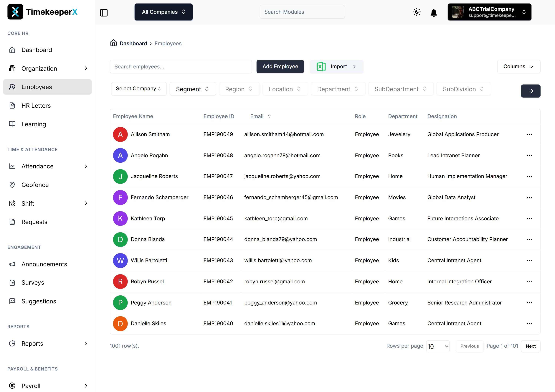
Task: Open the All Companies dropdown
Action: (163, 12)
